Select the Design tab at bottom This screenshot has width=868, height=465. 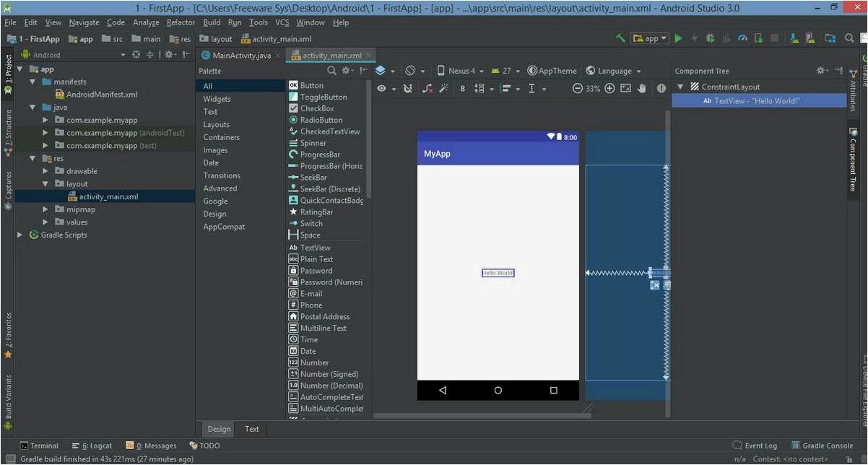tap(219, 429)
